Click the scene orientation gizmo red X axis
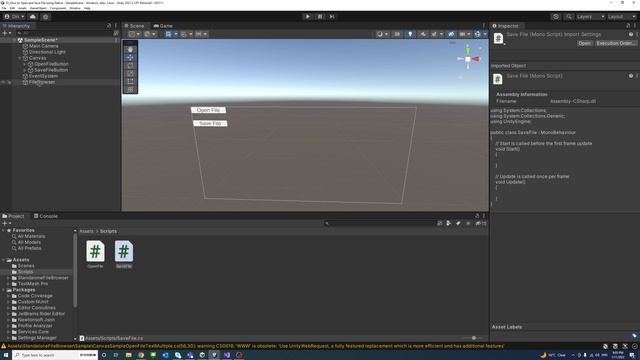640x360 pixels. (476, 59)
